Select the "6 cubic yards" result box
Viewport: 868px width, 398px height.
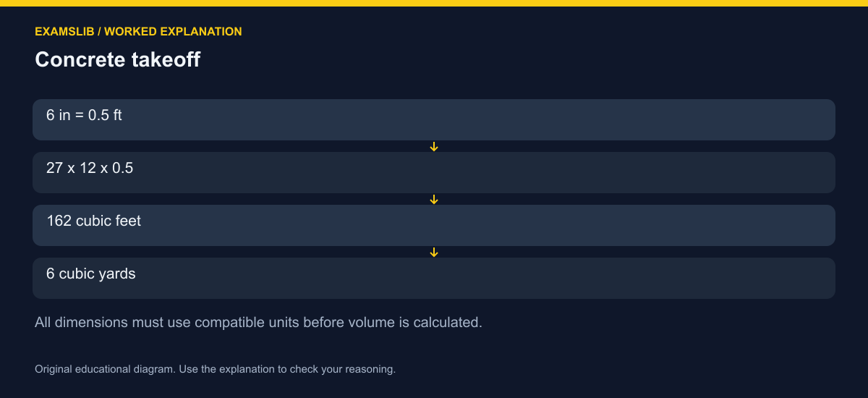click(x=434, y=278)
